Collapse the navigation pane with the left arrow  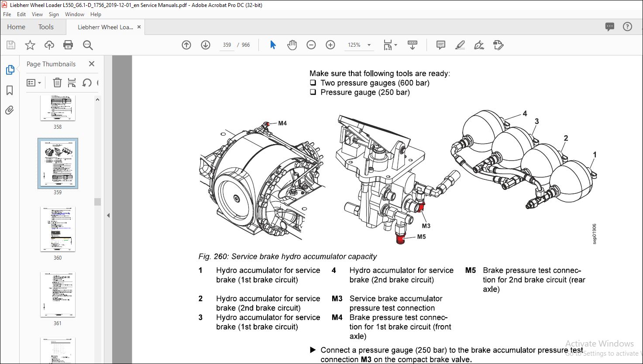[108, 215]
